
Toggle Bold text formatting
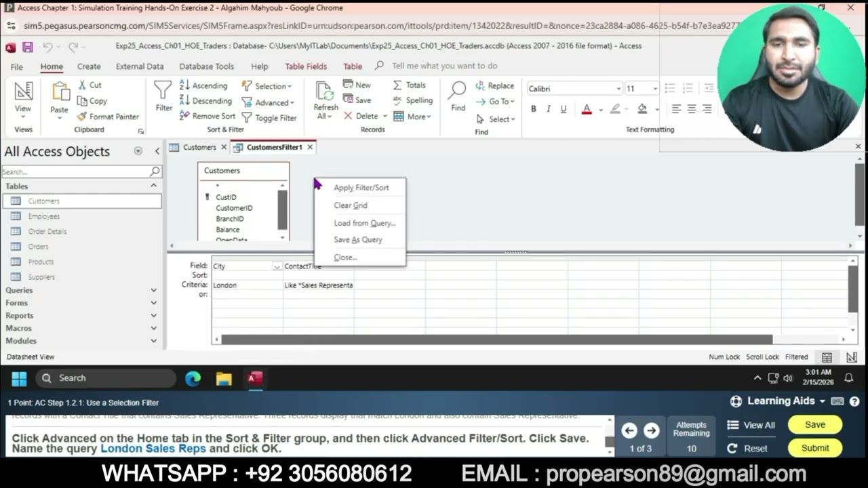pyautogui.click(x=534, y=109)
